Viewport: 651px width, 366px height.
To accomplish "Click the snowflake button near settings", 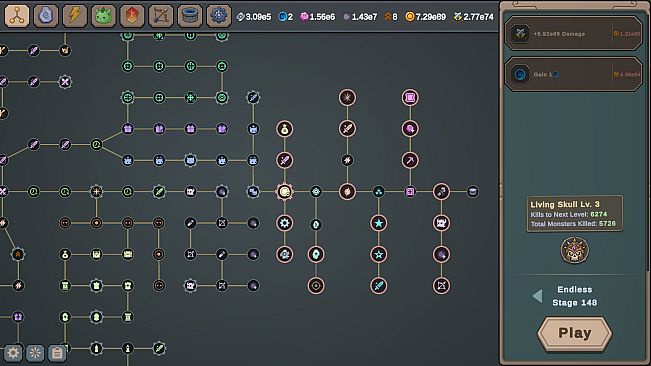I will pos(35,353).
